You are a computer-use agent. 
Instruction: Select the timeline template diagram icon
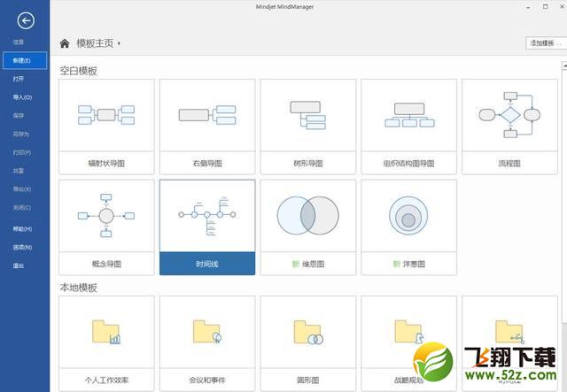[x=207, y=216]
